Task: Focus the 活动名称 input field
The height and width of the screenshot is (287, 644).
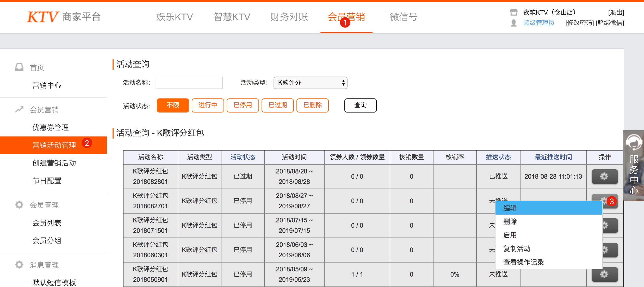Action: 189,83
